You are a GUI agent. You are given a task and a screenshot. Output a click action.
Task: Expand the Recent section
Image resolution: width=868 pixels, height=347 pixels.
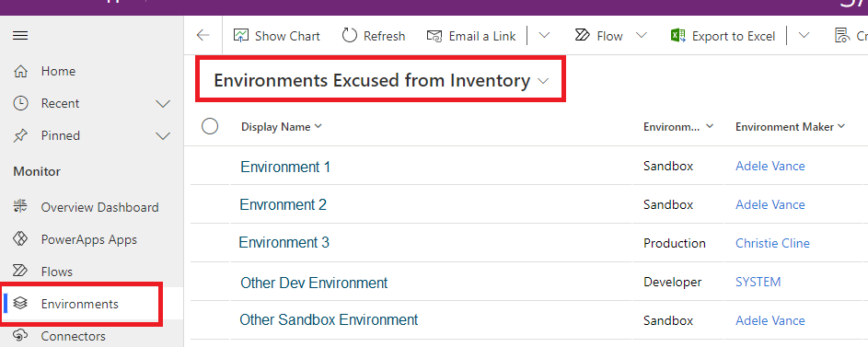coord(163,104)
